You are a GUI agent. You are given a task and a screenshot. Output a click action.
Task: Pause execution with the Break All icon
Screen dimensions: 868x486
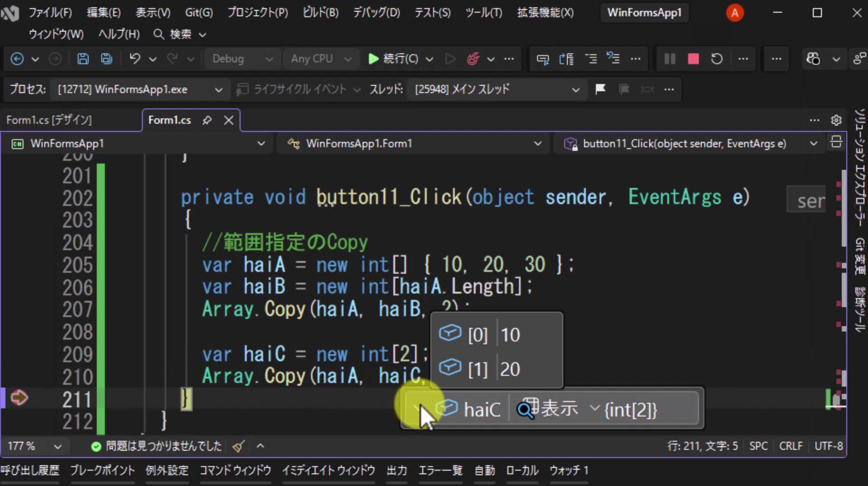[670, 59]
